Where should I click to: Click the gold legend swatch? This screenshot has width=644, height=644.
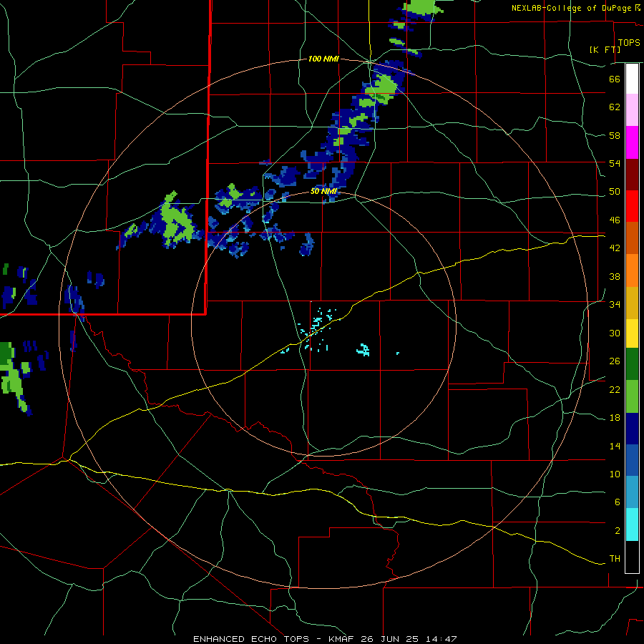(632, 303)
